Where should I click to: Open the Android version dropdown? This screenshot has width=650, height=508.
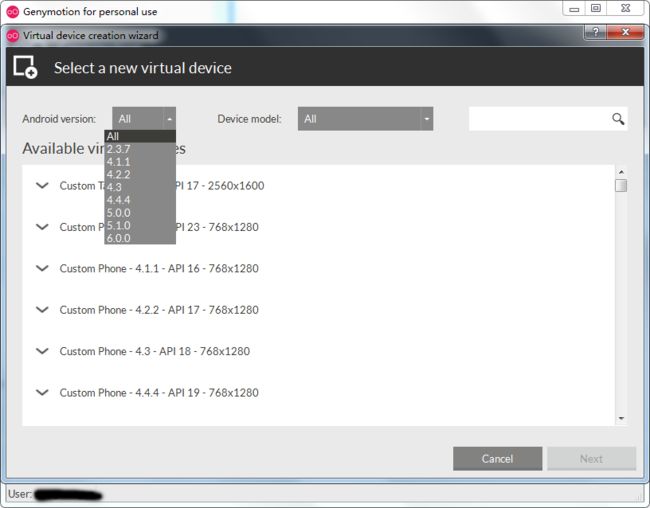tap(144, 119)
